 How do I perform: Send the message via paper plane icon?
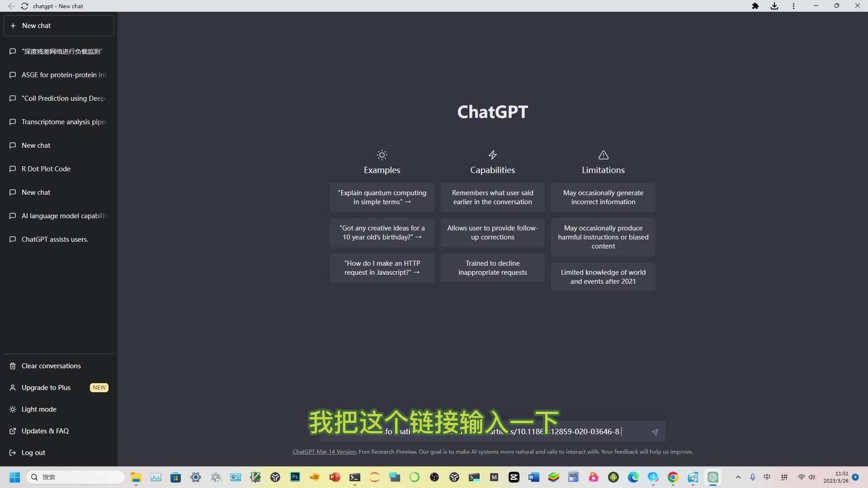pos(655,432)
